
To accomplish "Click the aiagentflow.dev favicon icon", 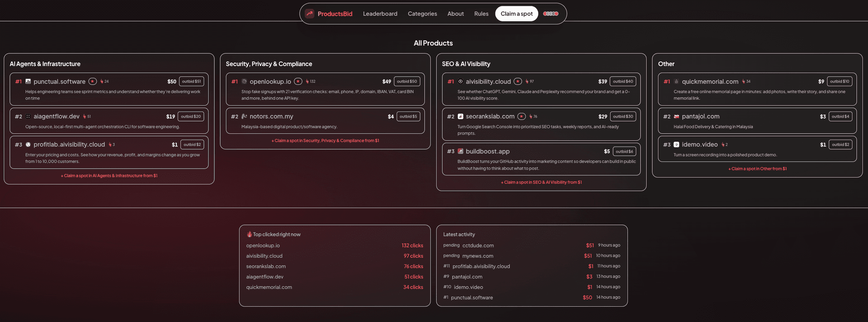I will click(x=28, y=116).
